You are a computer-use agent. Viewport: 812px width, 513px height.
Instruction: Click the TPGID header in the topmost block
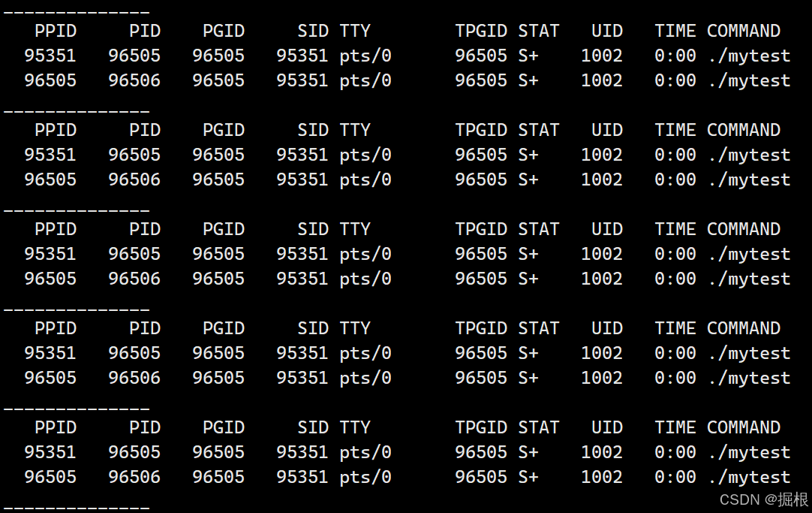(481, 31)
